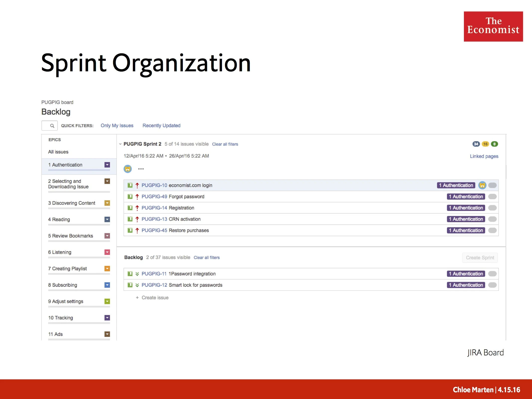
Task: Click the search magnifier icon
Action: [x=52, y=126]
